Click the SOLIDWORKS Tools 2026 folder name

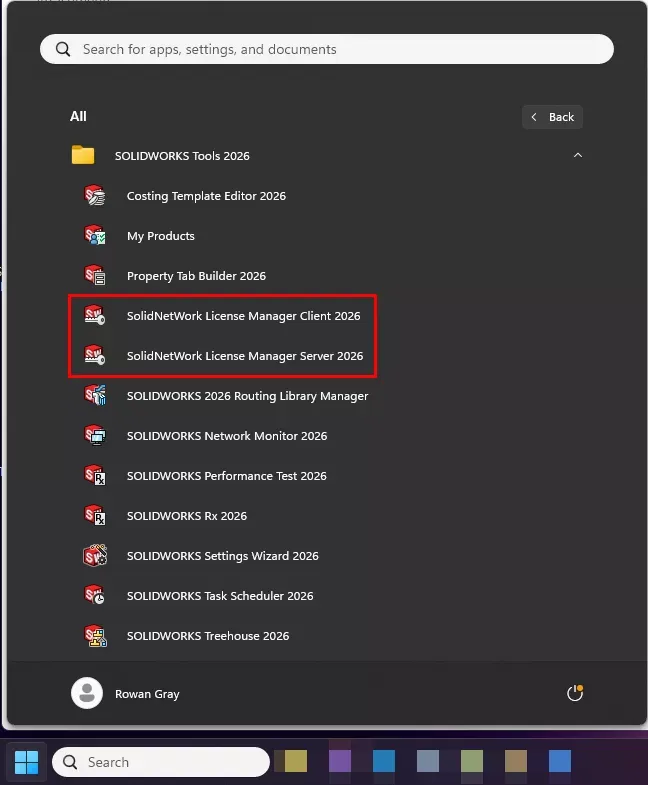point(182,156)
